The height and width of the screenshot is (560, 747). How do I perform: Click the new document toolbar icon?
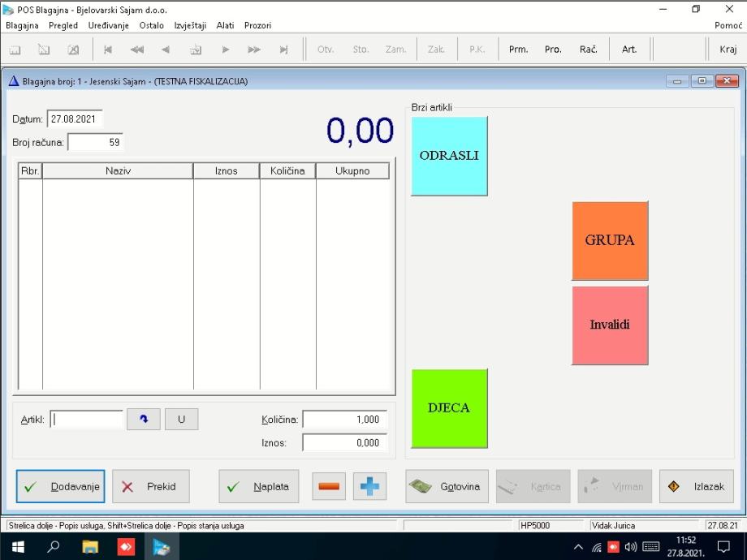click(15, 50)
